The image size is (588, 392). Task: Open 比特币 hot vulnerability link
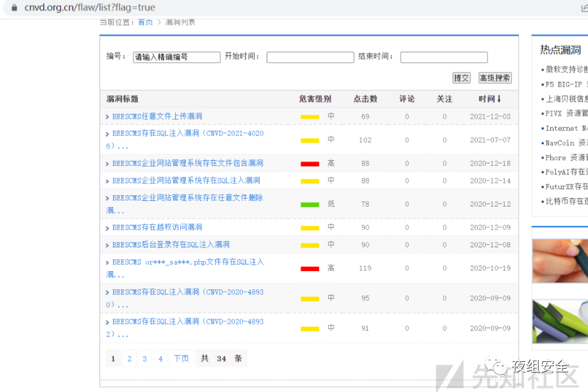(566, 202)
